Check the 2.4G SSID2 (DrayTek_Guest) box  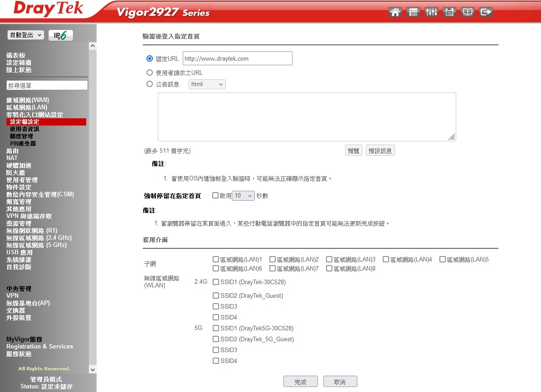pos(216,295)
